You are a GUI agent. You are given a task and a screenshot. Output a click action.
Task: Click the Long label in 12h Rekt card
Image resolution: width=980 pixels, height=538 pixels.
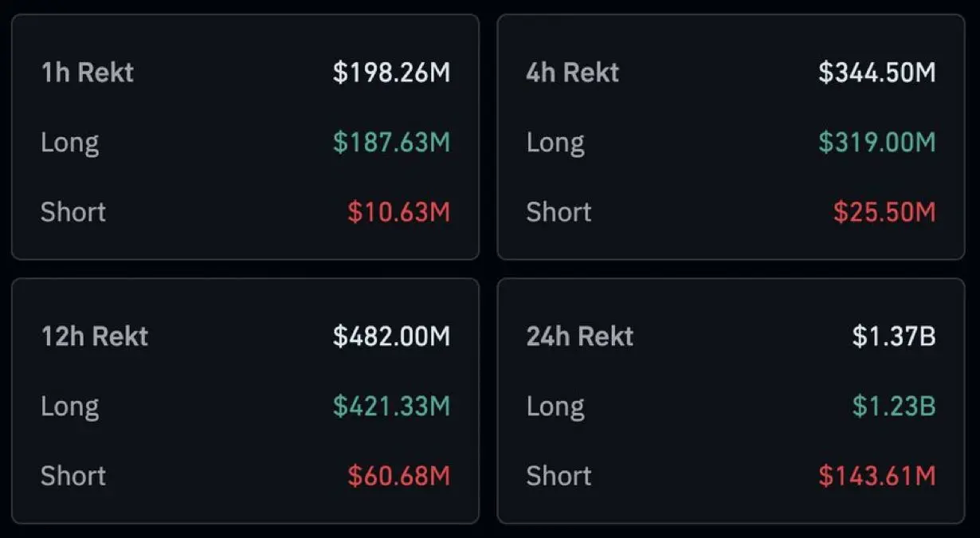pyautogui.click(x=70, y=407)
